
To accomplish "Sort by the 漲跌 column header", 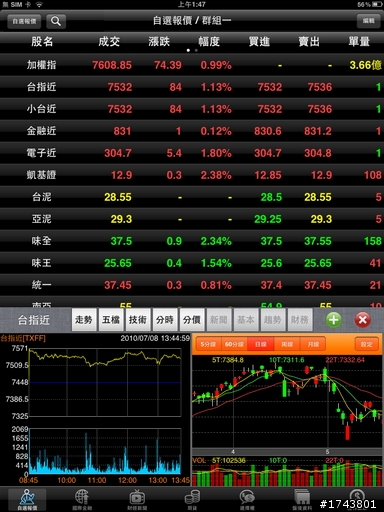I will point(159,42).
